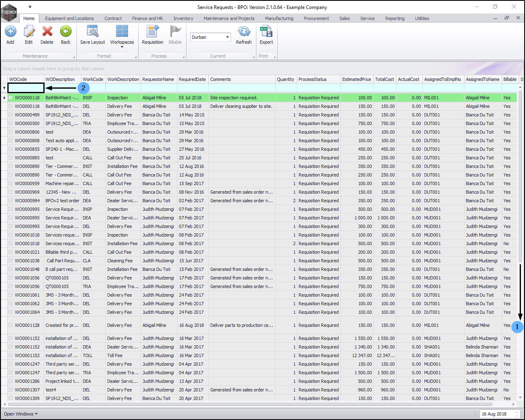Select the 12 347.00 estimated price cell
Viewport: 525px width, 420px height.
coord(357,355)
